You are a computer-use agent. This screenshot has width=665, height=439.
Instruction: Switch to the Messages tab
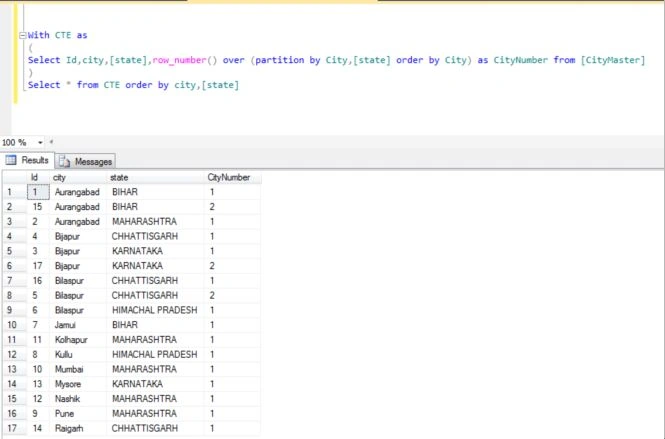click(85, 162)
